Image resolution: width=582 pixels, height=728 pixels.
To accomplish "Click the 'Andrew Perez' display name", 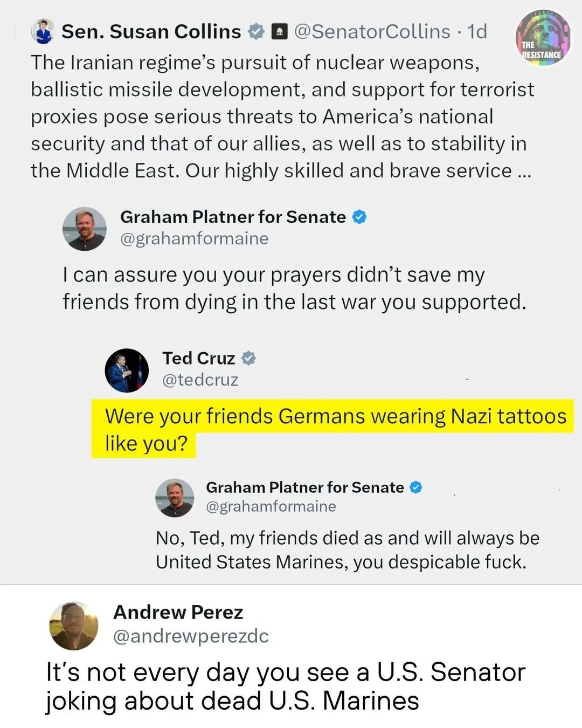I will tap(178, 612).
